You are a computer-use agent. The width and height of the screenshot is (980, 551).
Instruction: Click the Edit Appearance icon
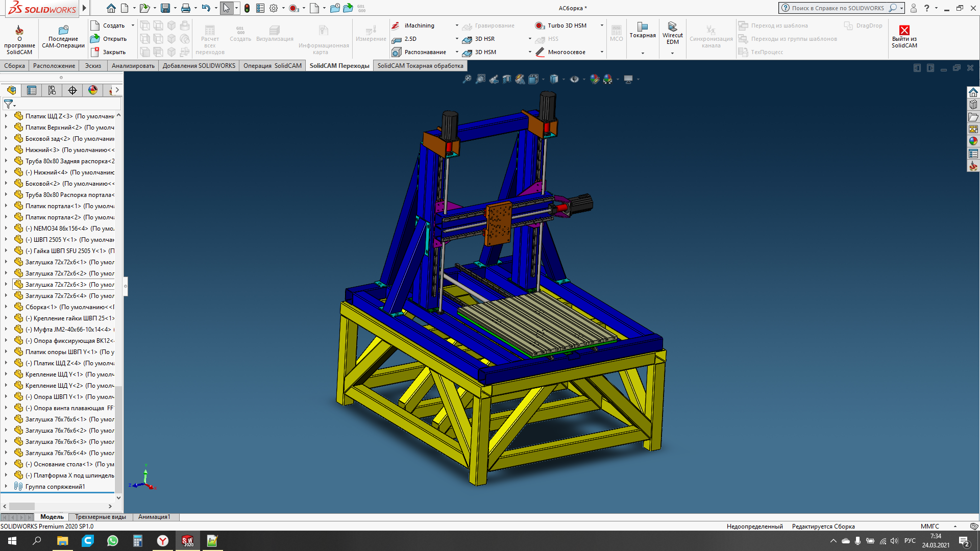[595, 79]
